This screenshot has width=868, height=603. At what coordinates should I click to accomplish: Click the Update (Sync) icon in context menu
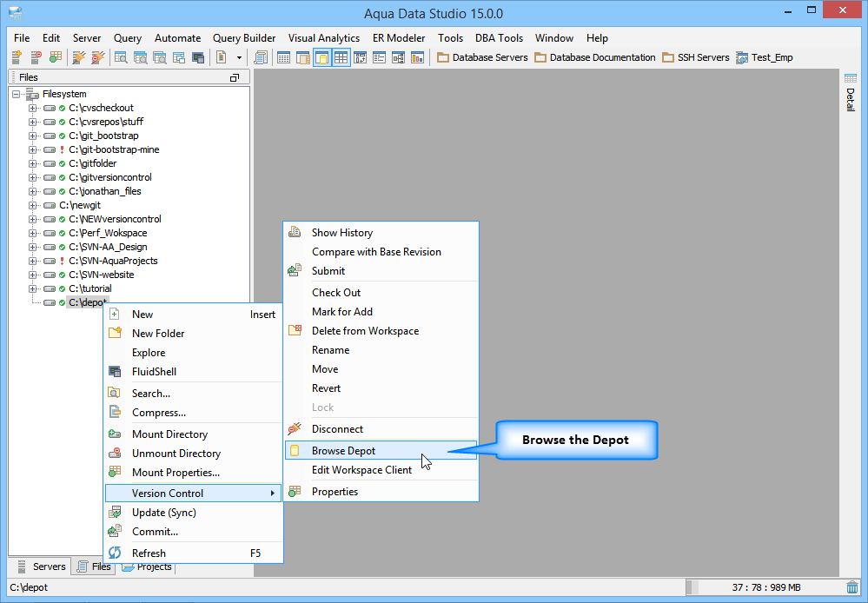point(115,512)
